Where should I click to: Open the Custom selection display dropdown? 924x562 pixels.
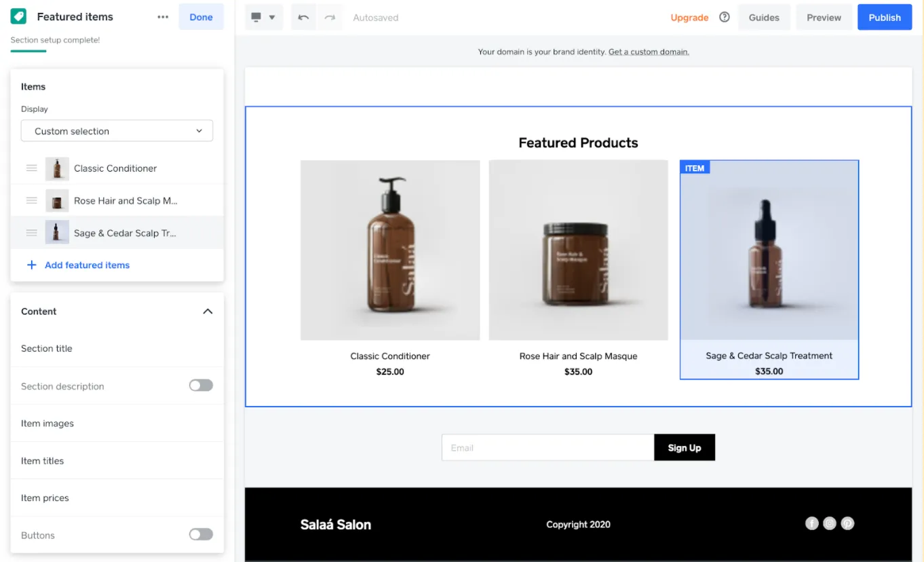[x=117, y=130]
